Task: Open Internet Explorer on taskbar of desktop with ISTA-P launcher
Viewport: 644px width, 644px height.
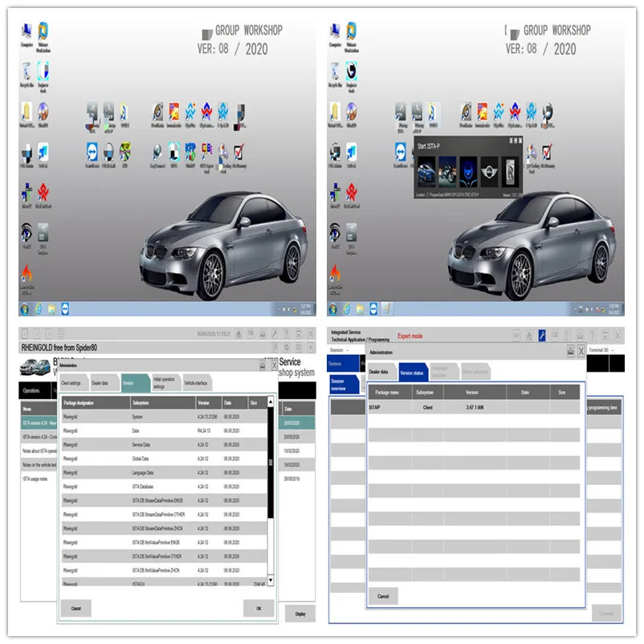Action: (347, 309)
